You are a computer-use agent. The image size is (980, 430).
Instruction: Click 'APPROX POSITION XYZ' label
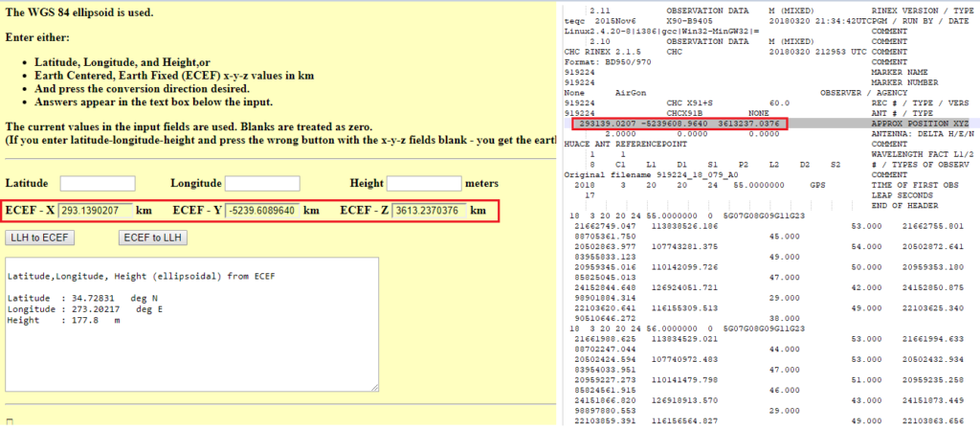[x=920, y=124]
